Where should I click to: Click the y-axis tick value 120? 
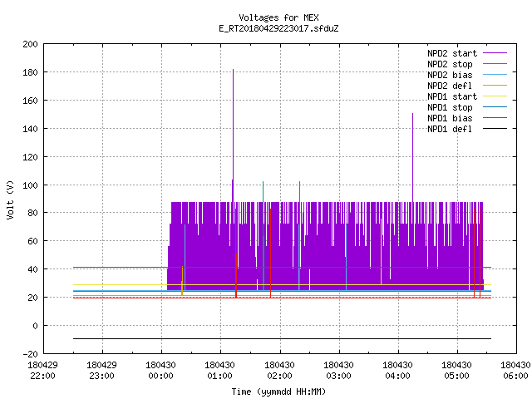[x=30, y=157]
